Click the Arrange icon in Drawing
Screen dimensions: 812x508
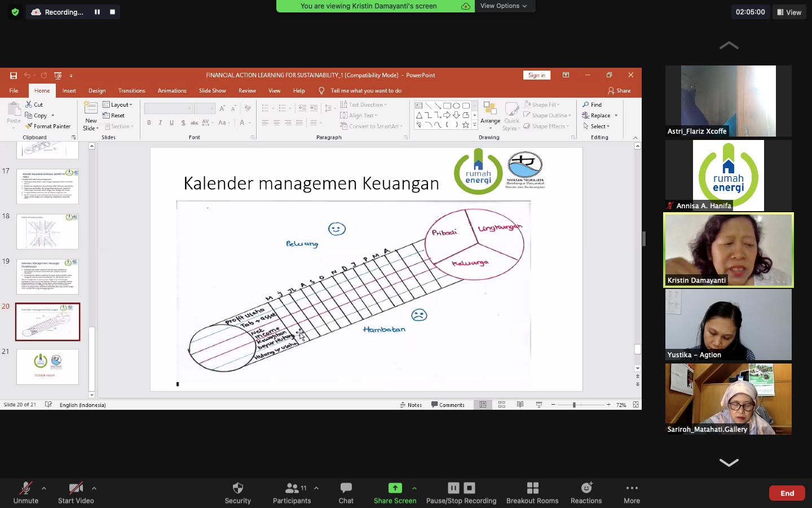click(490, 110)
